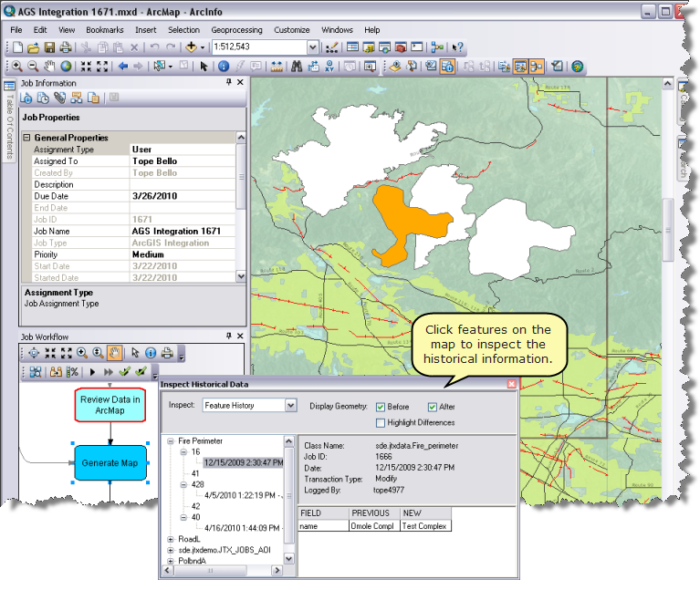Click the Print icon in Job Workflow

[x=167, y=353]
